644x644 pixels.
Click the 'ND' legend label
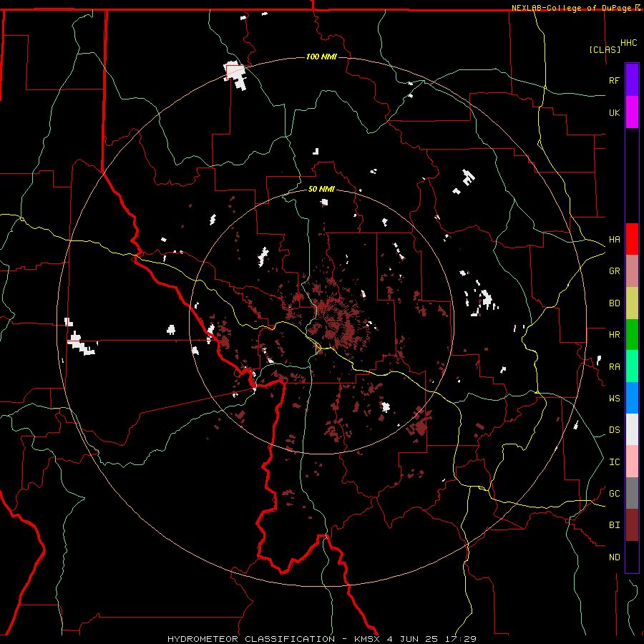[614, 557]
